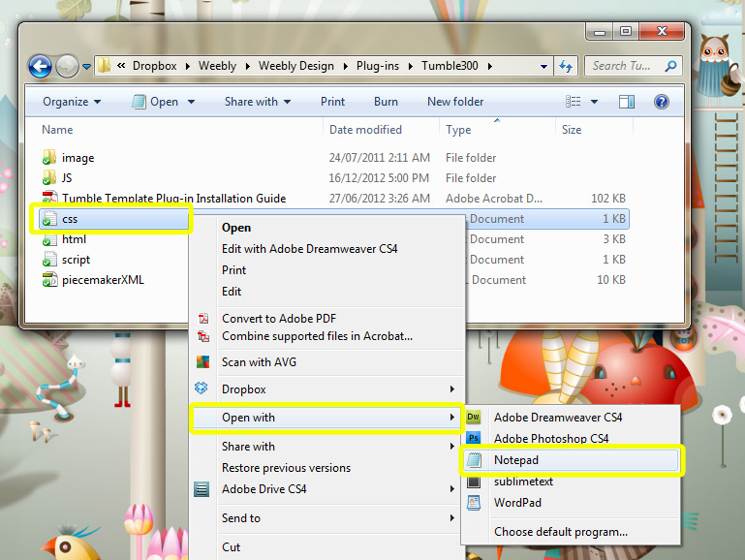This screenshot has height=560, width=745.
Task: Expand the arrow after Plug-ins breadcrumb
Action: coord(410,66)
